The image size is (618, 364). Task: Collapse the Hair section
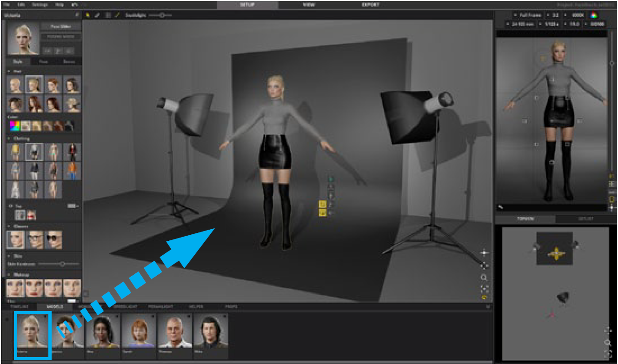tap(9, 71)
